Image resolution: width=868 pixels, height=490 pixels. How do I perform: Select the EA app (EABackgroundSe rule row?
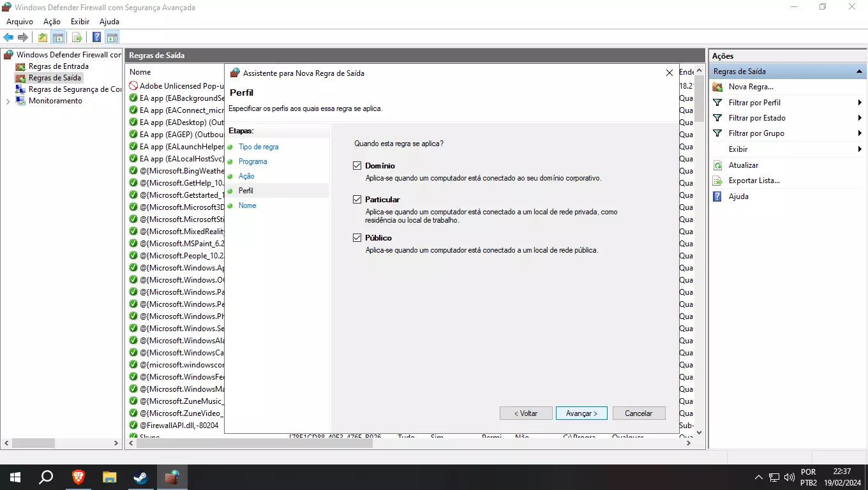pos(177,98)
